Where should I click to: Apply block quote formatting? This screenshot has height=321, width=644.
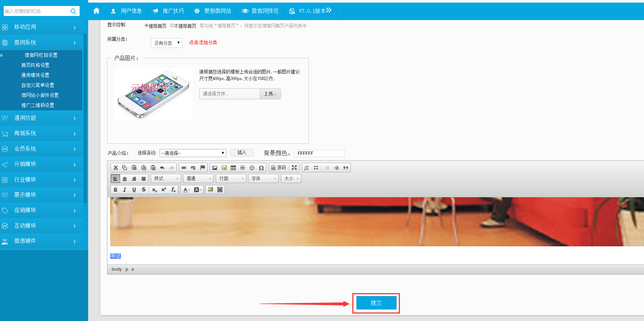pos(346,168)
